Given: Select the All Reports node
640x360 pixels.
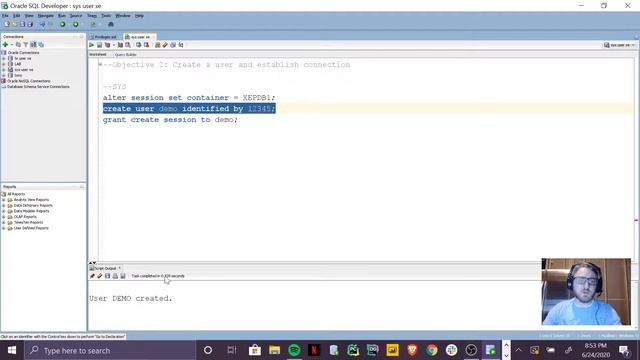Looking at the screenshot, I should (x=16, y=194).
